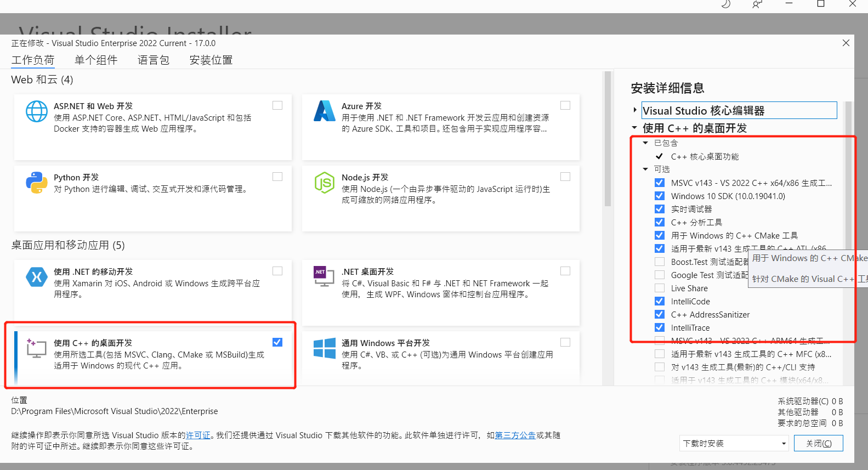868x470 pixels.
Task: Switch to the 安装位置 tab
Action: point(211,60)
